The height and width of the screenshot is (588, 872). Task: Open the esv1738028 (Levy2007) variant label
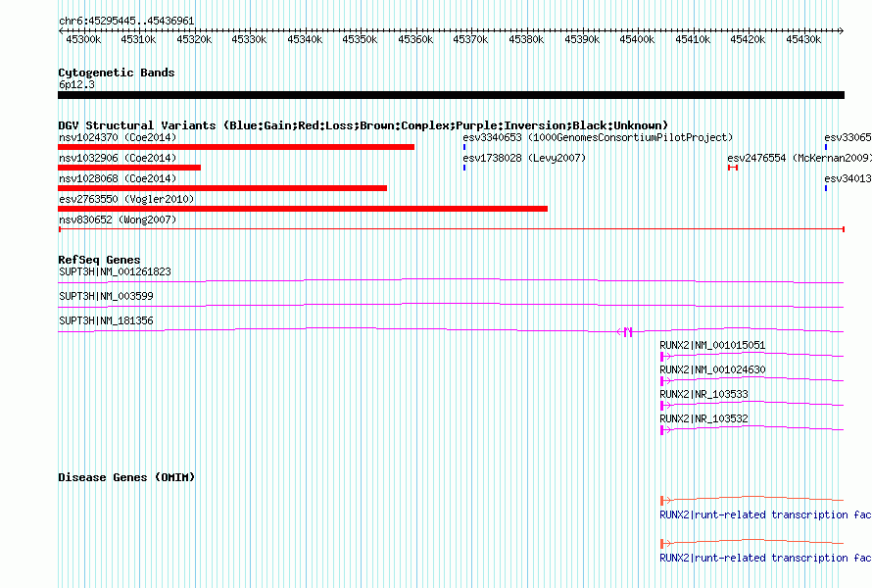point(524,158)
